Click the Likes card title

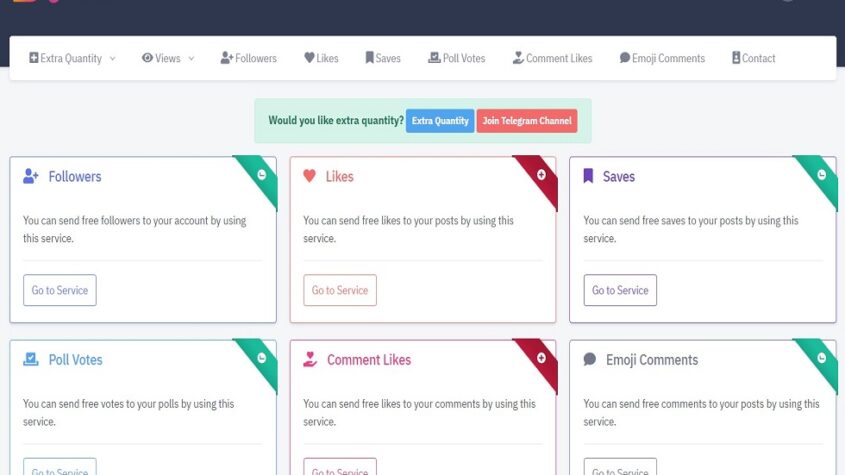(340, 176)
